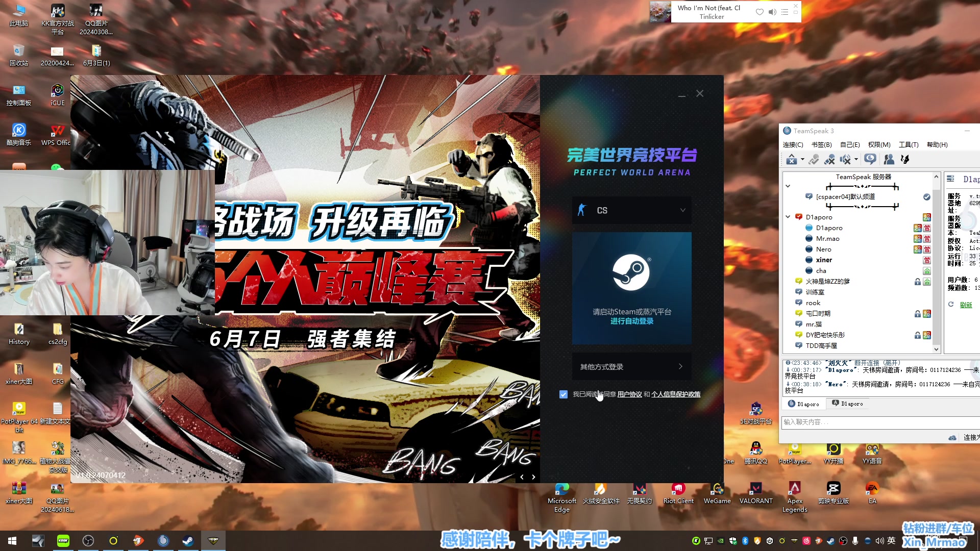Open the WeGame desktop shortcut
Viewport: 980px width, 551px height.
pos(717,493)
